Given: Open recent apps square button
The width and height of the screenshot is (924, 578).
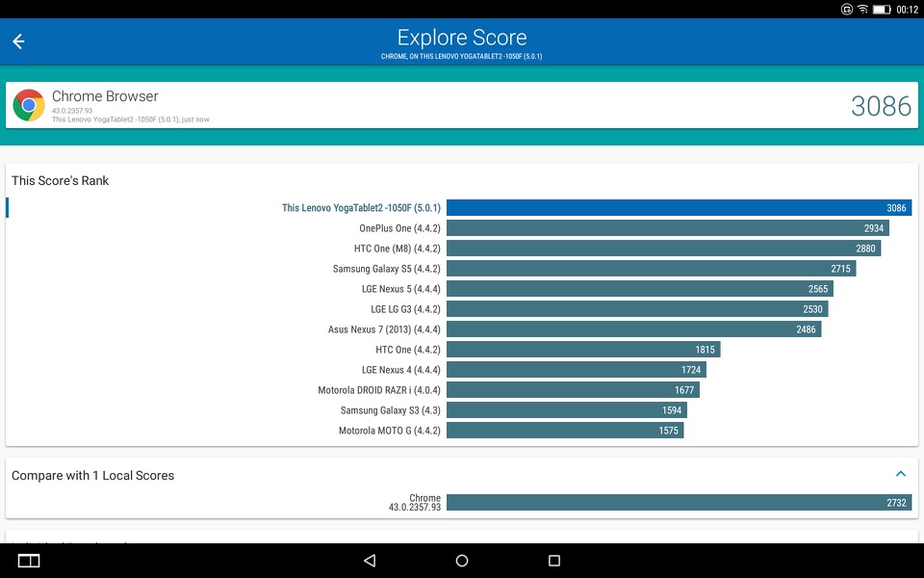Looking at the screenshot, I should [554, 561].
